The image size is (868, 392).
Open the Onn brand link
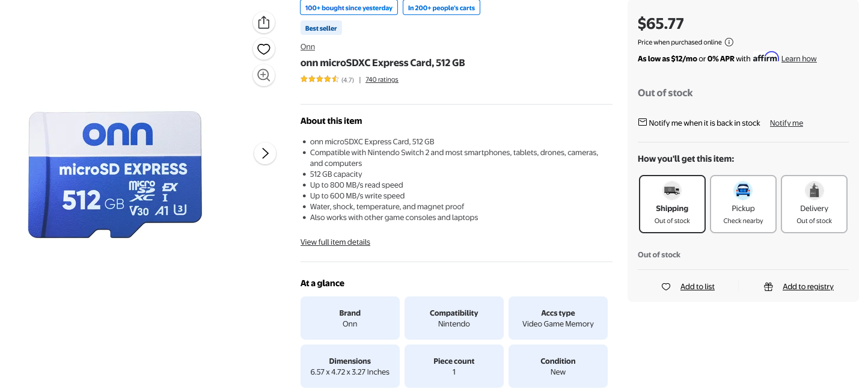coord(308,47)
